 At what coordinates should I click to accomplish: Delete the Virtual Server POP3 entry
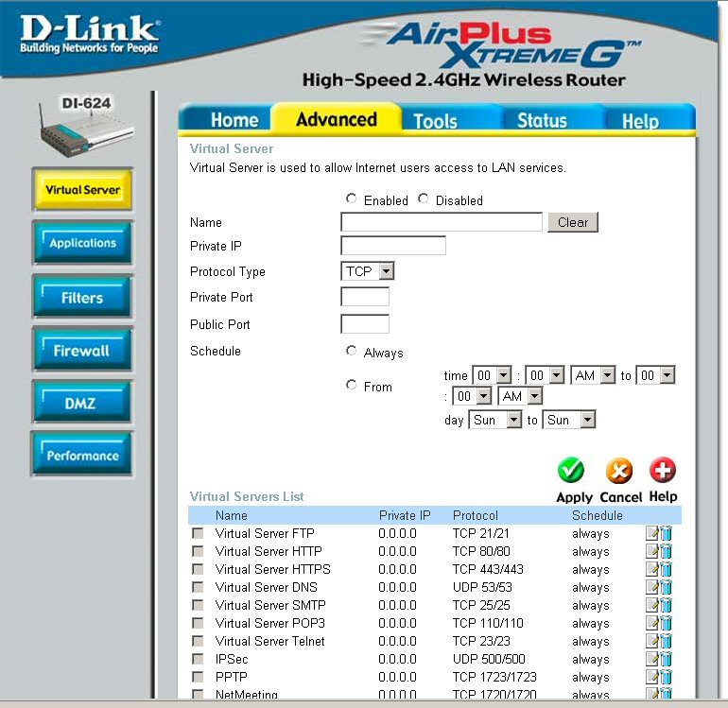[666, 623]
